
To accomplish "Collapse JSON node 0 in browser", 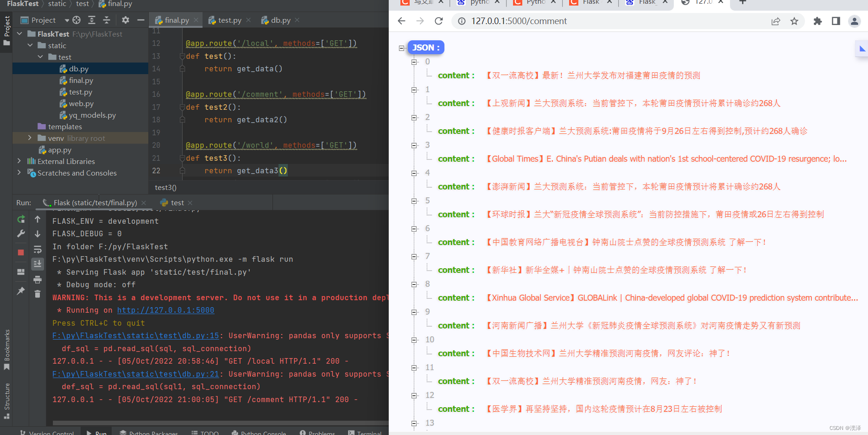I will (x=414, y=62).
